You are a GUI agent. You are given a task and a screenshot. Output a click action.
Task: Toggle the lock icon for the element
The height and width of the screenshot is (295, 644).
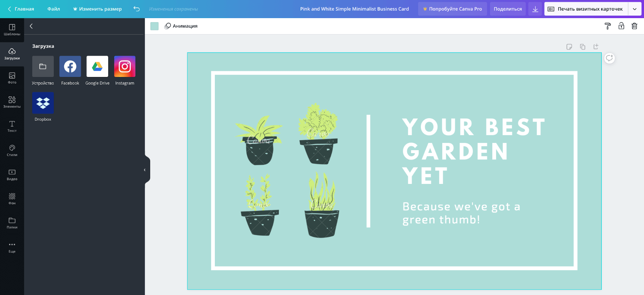click(x=621, y=26)
